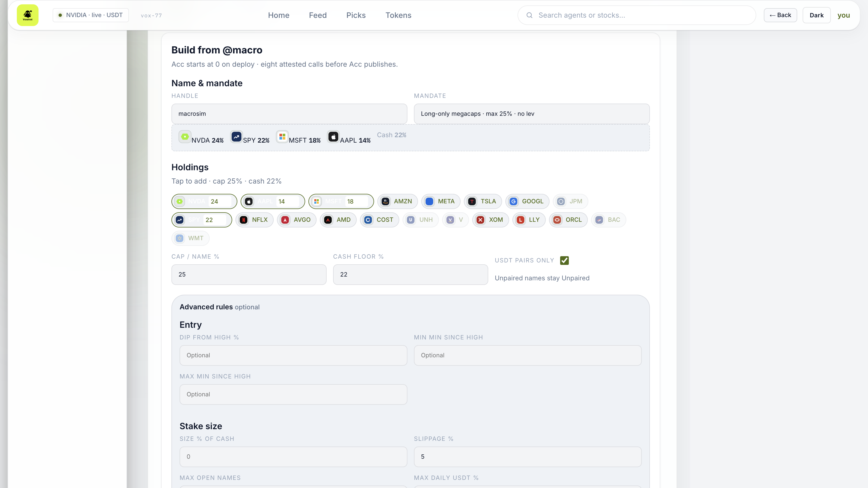Add AMD to holdings
The height and width of the screenshot is (488, 868).
click(x=338, y=220)
